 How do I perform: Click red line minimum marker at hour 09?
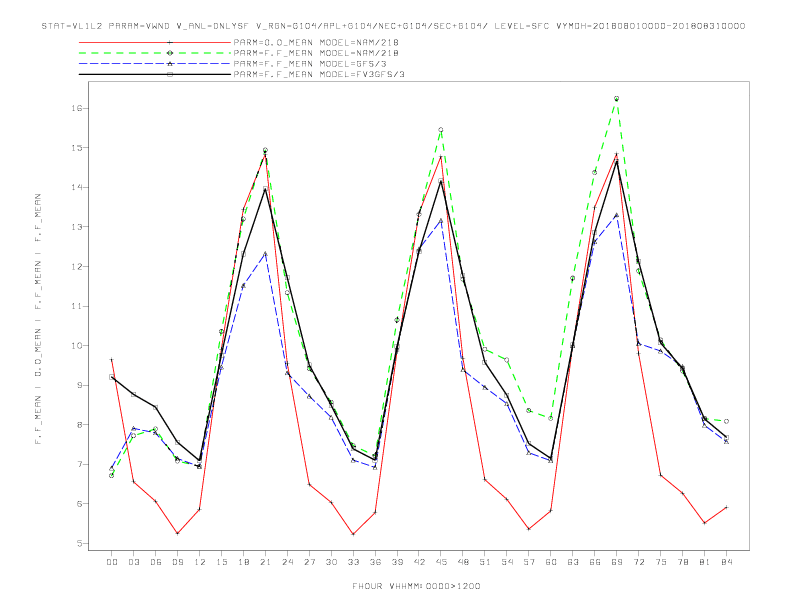[177, 533]
